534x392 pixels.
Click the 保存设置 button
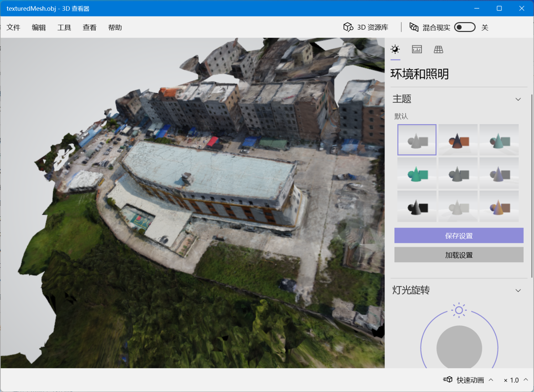[x=459, y=235]
